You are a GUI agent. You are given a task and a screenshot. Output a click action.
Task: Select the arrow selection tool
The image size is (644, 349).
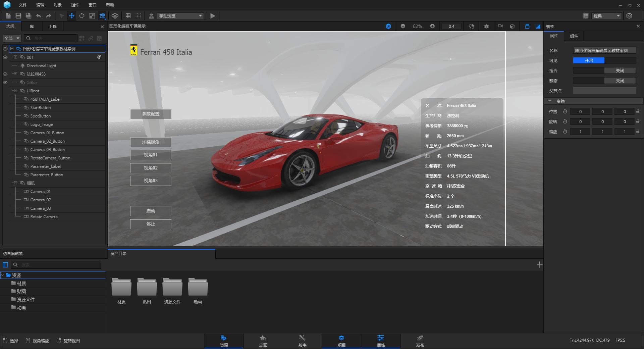pos(61,16)
